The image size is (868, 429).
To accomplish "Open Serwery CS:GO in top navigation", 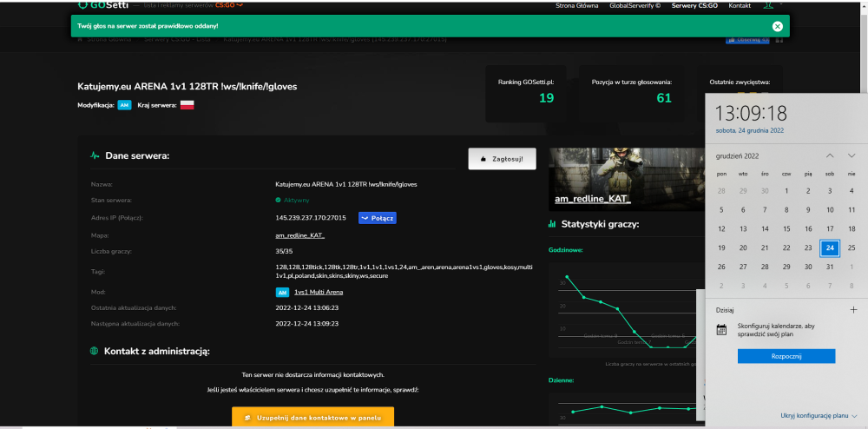I will (x=694, y=5).
